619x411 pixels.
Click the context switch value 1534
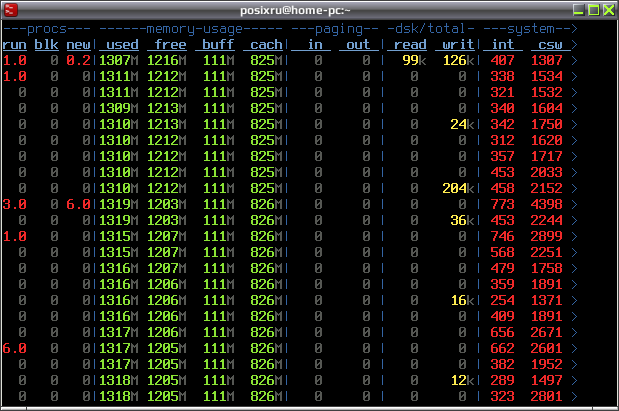547,76
